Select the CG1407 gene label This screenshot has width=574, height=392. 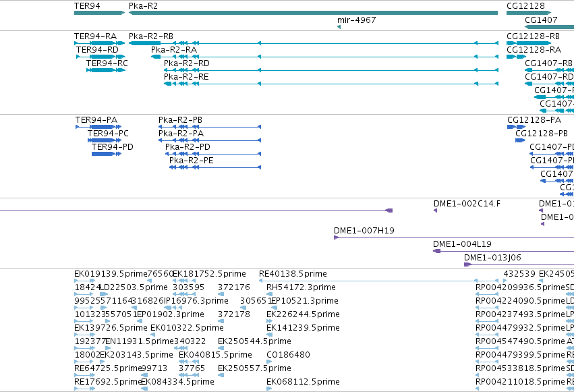pos(541,20)
